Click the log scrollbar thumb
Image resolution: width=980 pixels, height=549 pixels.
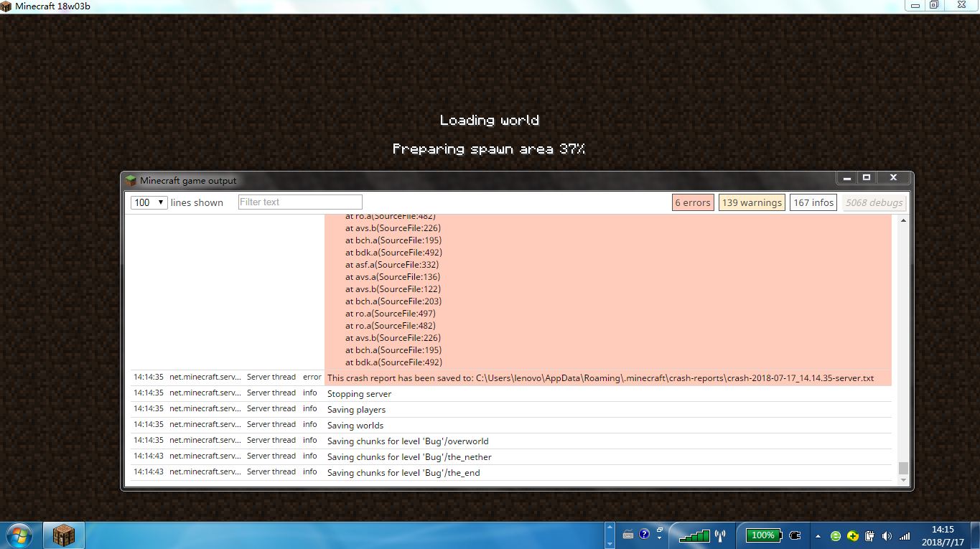[x=903, y=468]
